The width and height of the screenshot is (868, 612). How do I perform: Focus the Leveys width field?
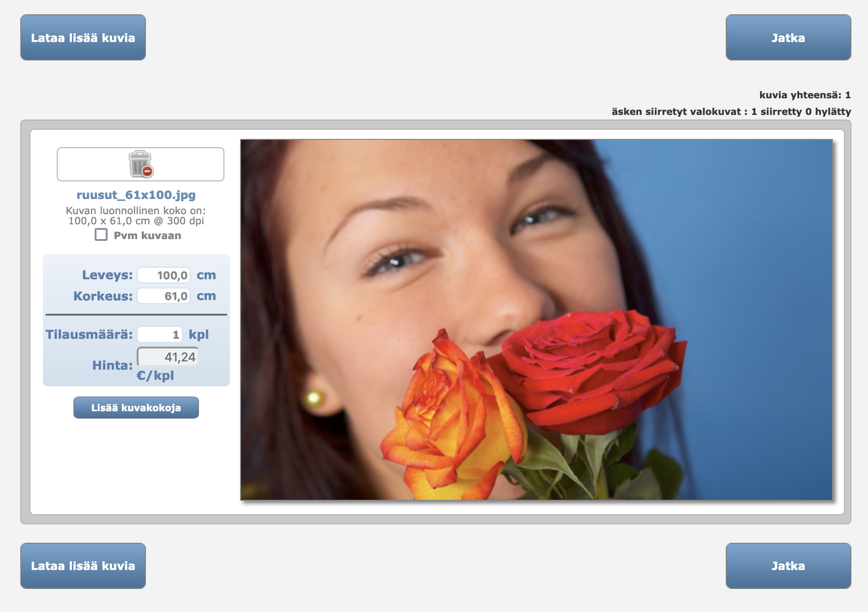tap(164, 275)
